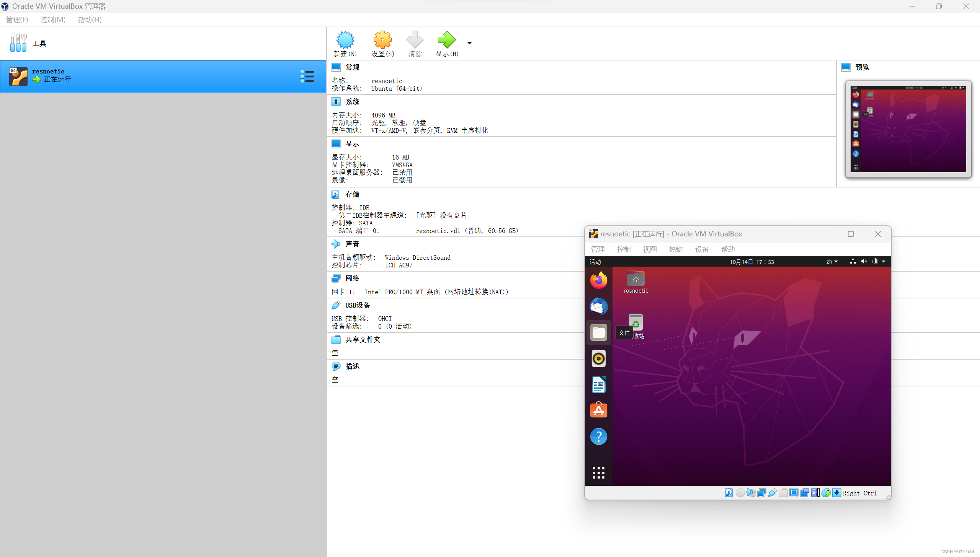980x557 pixels.
Task: Toggle mouse integration status icon
Action: click(x=826, y=493)
